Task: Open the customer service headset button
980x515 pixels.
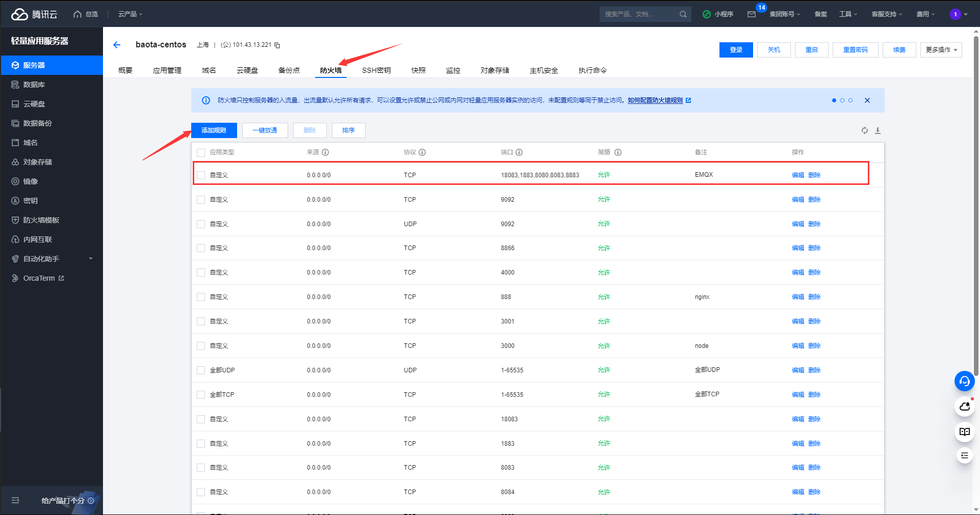Action: point(964,381)
